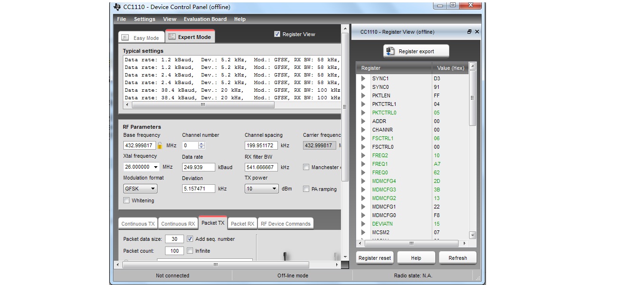The width and height of the screenshot is (644, 285).
Task: Click the Value (Hex) column header
Action: 450,68
